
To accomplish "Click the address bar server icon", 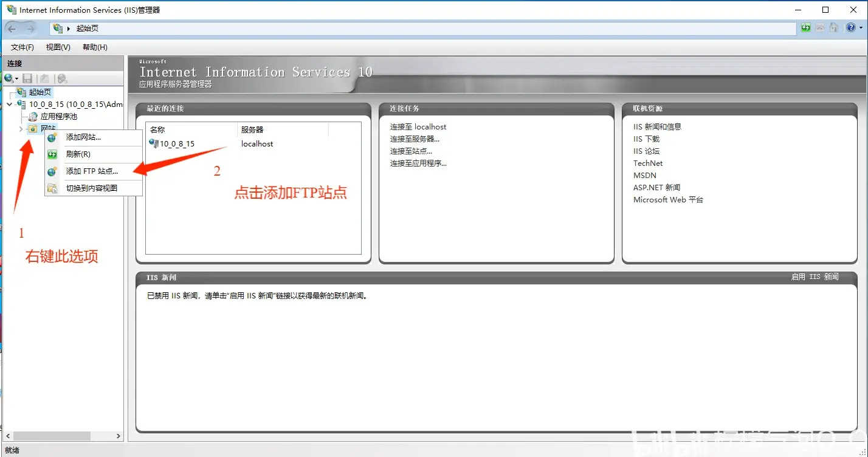I will (58, 29).
